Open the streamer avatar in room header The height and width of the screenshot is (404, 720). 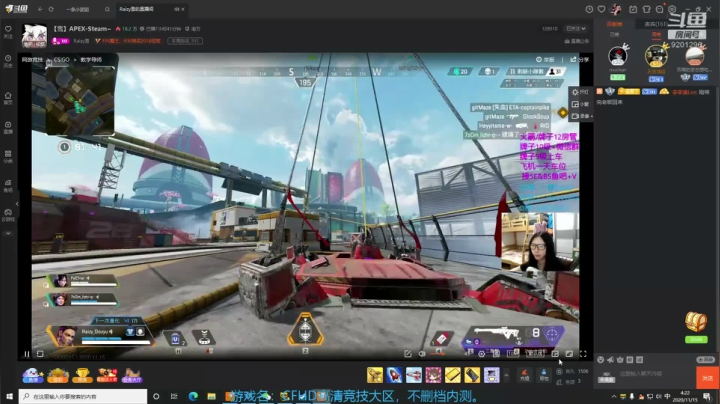(34, 35)
